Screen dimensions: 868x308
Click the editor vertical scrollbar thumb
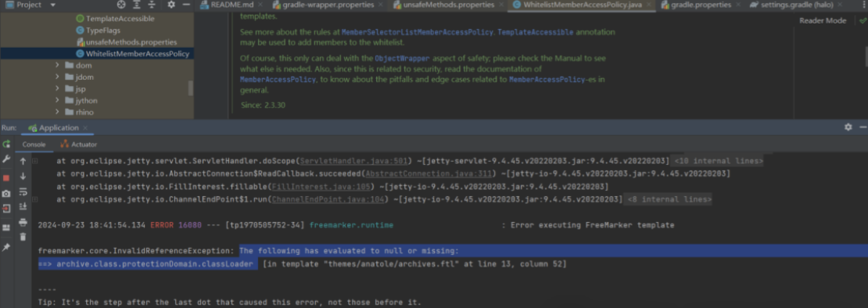(866, 56)
